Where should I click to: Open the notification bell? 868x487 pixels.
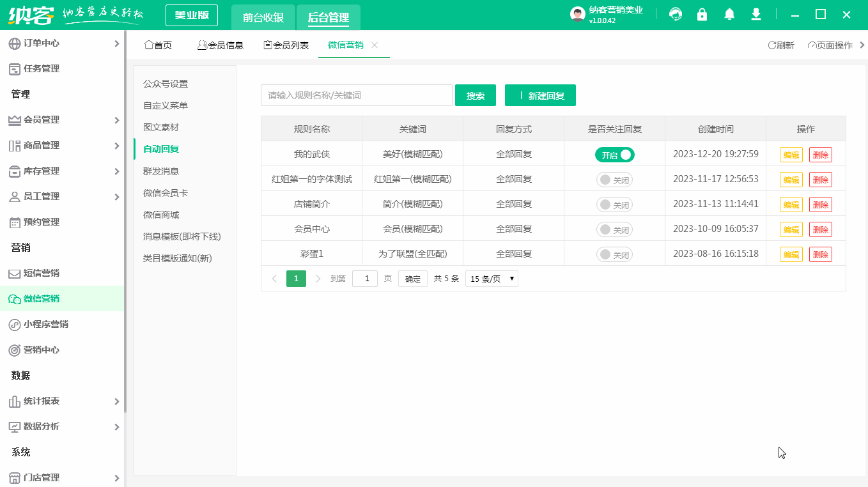click(729, 14)
